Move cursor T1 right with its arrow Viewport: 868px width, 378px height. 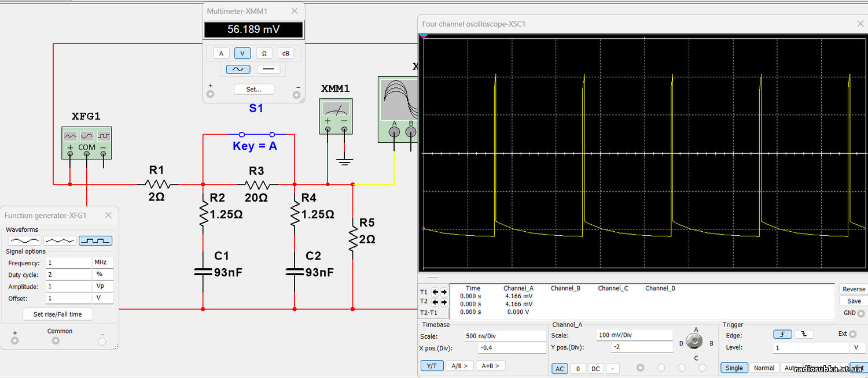tap(444, 292)
